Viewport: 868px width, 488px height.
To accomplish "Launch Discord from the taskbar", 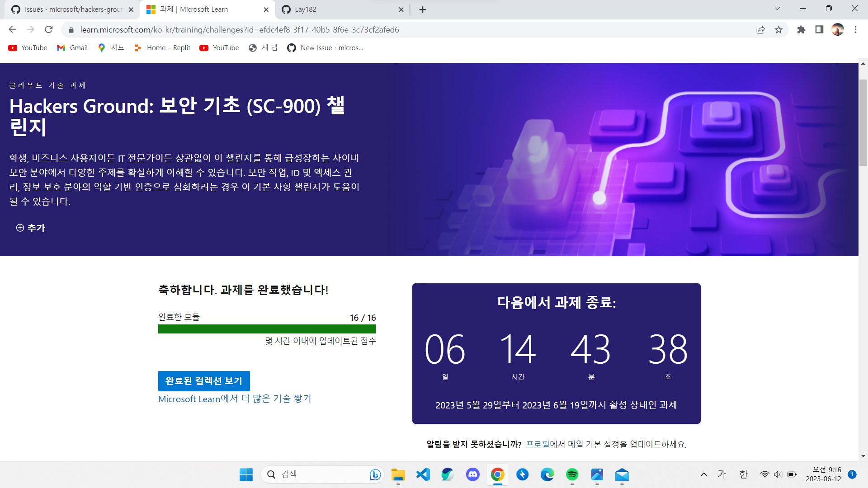I will [x=472, y=474].
